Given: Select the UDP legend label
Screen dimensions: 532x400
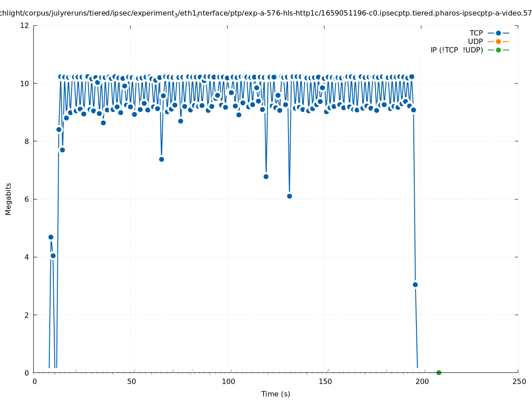Looking at the screenshot, I should pos(475,41).
